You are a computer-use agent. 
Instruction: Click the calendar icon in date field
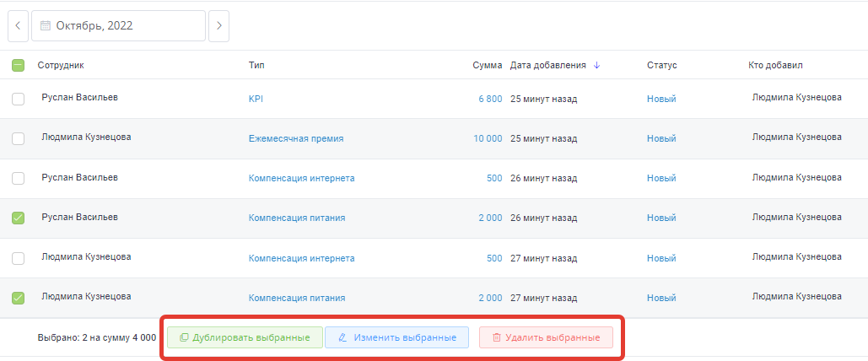coord(46,25)
